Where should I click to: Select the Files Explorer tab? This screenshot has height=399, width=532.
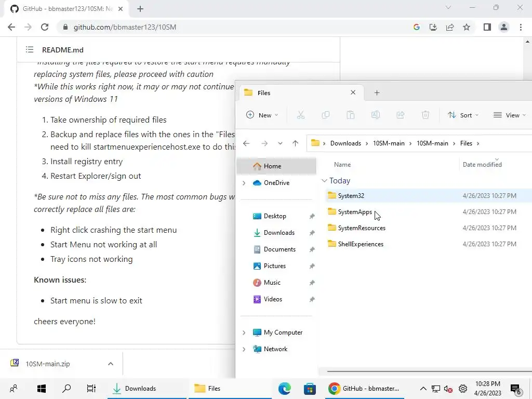pos(302,92)
